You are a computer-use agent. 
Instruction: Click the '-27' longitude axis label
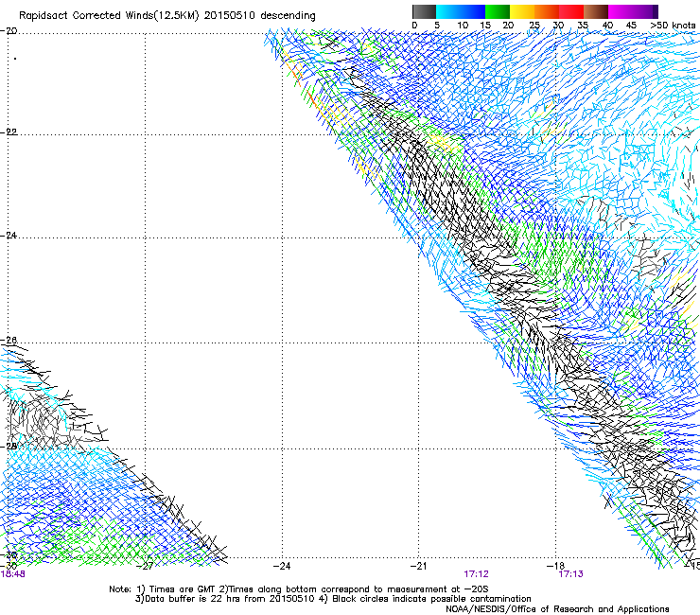pyautogui.click(x=146, y=566)
